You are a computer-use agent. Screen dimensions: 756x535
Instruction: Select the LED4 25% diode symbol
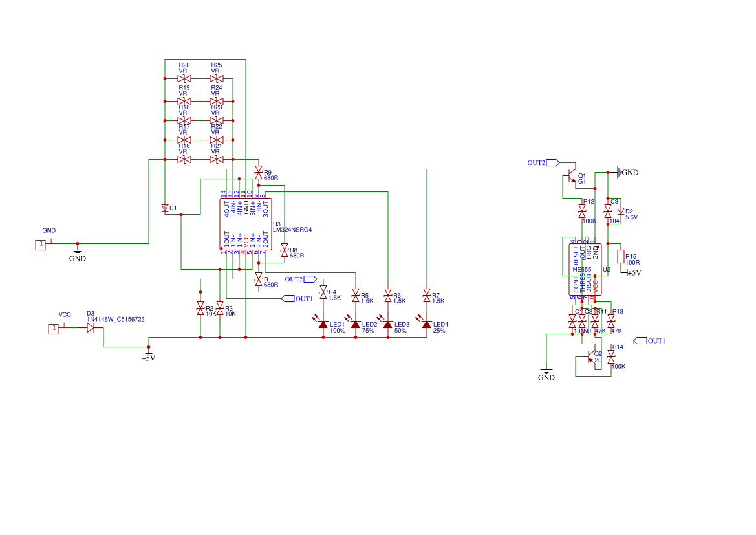pyautogui.click(x=427, y=323)
